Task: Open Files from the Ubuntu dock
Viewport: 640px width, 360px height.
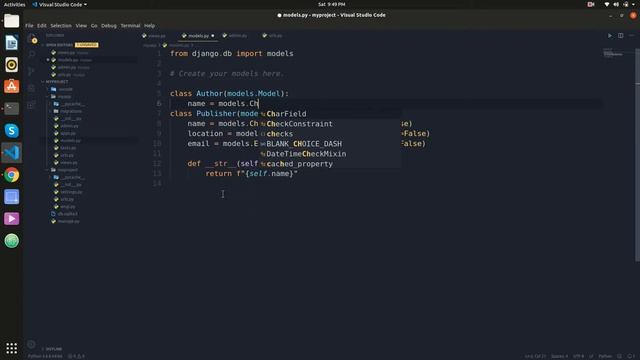Action: [11, 21]
